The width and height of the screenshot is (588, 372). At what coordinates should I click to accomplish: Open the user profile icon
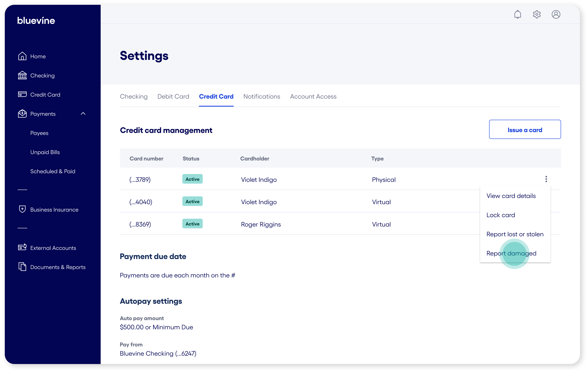click(556, 14)
